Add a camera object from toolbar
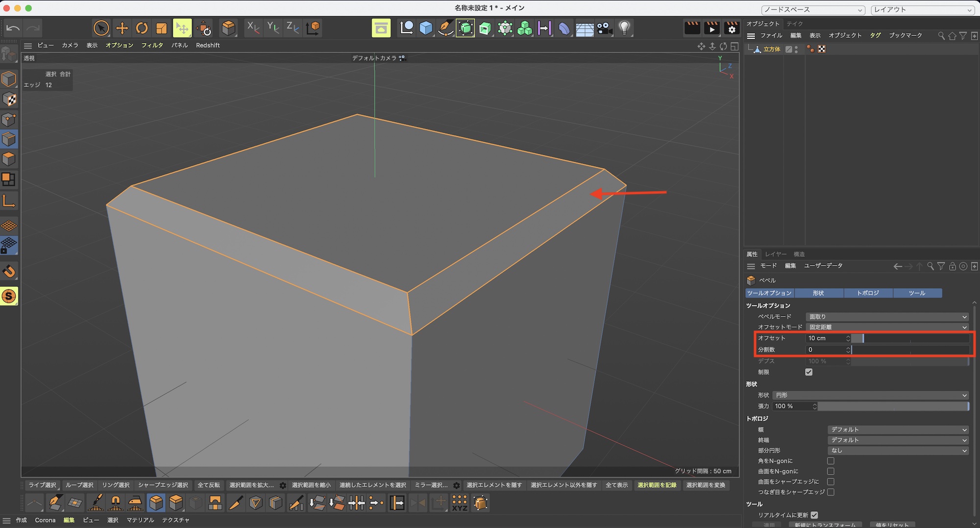 tap(604, 28)
